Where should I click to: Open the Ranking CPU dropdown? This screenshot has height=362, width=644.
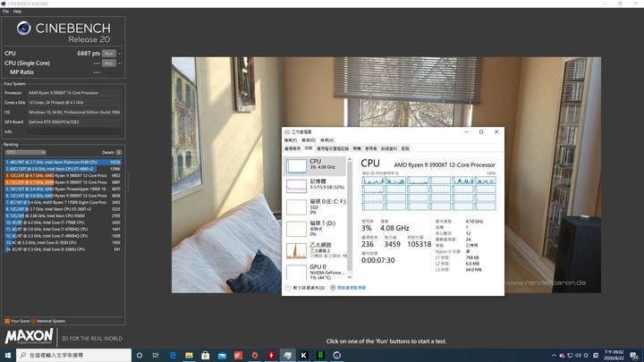(25, 152)
